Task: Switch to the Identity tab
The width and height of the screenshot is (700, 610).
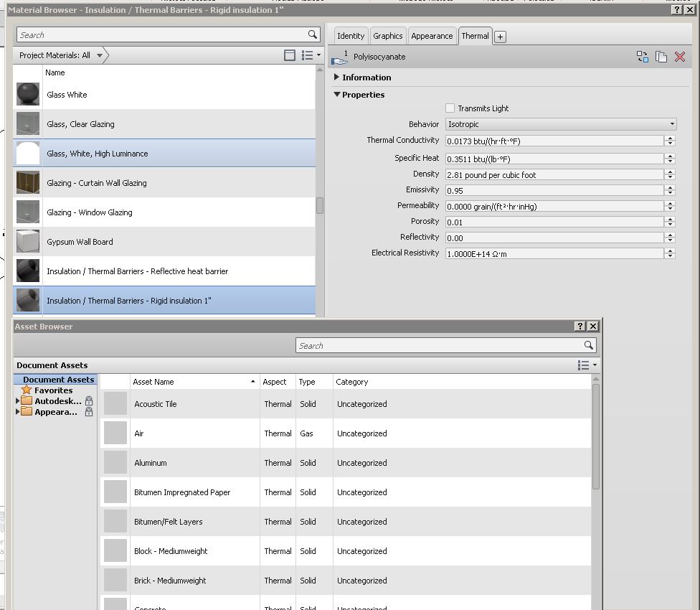Action: 351,36
